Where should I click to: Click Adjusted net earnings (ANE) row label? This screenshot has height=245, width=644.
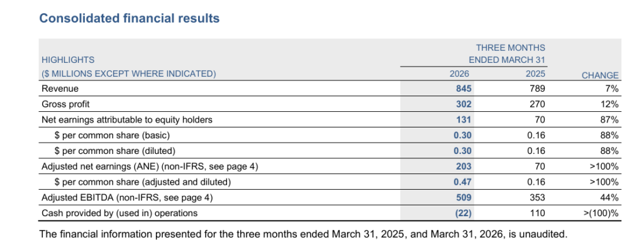coord(150,166)
